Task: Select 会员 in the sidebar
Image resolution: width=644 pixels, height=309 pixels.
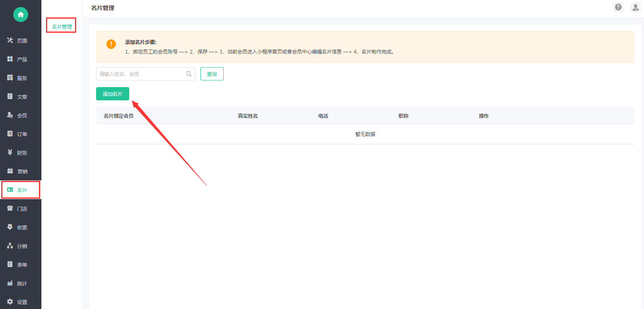Action: click(21, 115)
